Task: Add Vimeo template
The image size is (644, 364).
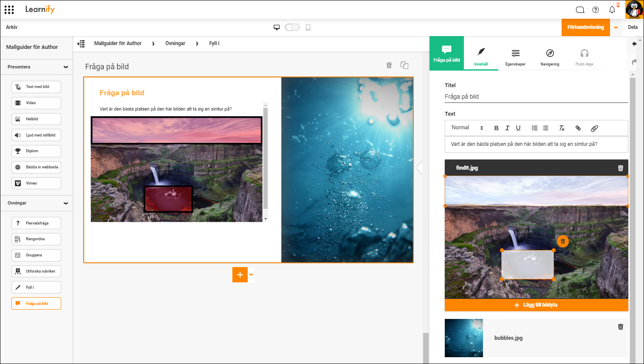Action: (36, 183)
